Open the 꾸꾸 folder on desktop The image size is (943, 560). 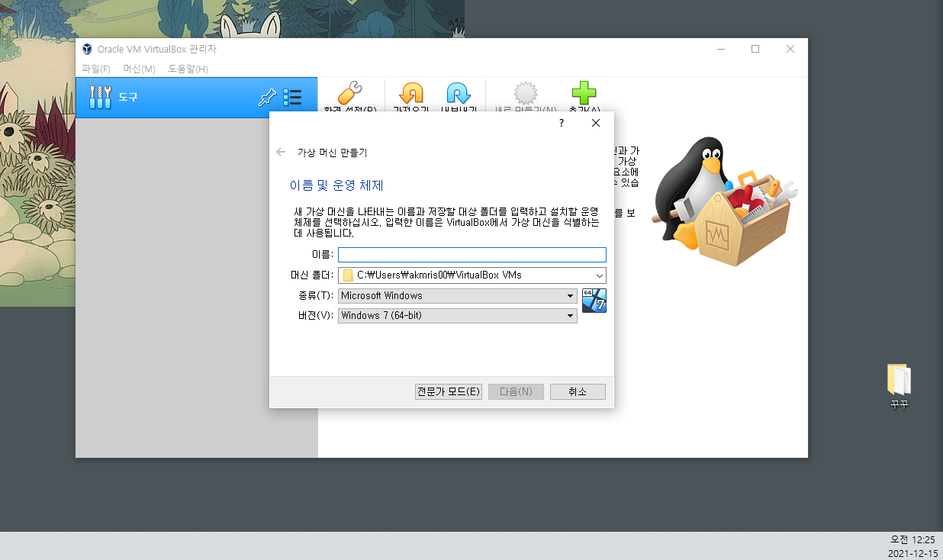pos(900,387)
